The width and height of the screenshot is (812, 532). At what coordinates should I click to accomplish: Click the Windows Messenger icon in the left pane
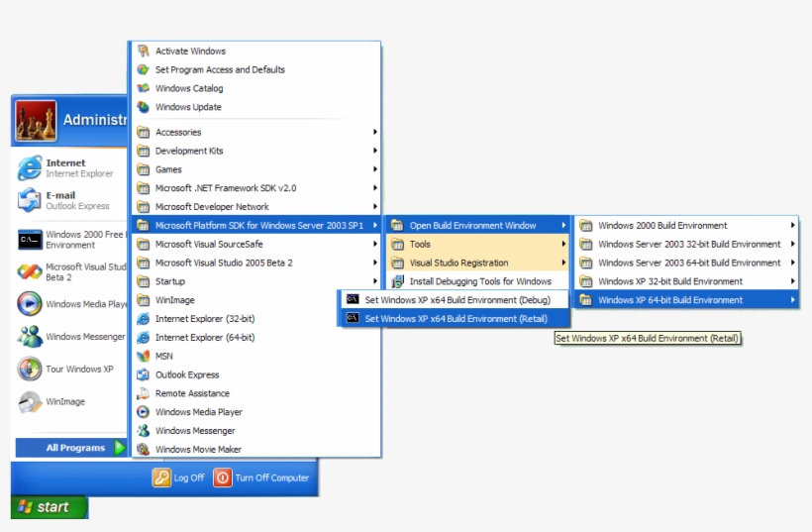click(30, 336)
